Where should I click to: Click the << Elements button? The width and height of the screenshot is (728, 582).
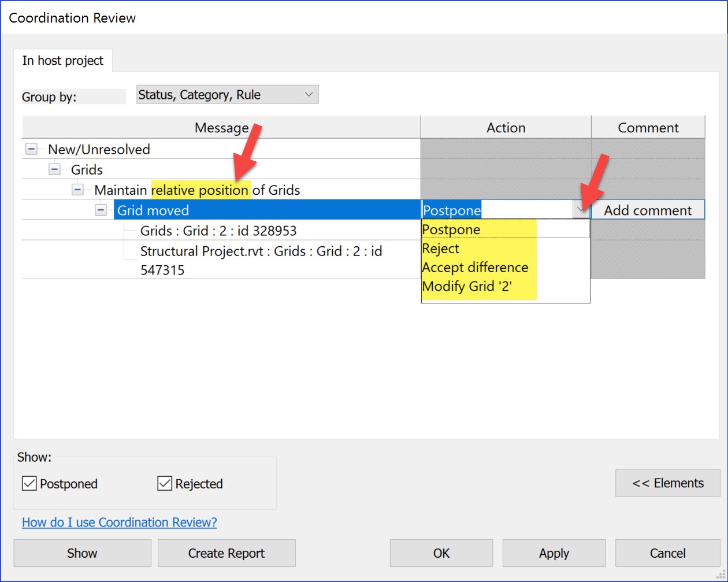(667, 483)
